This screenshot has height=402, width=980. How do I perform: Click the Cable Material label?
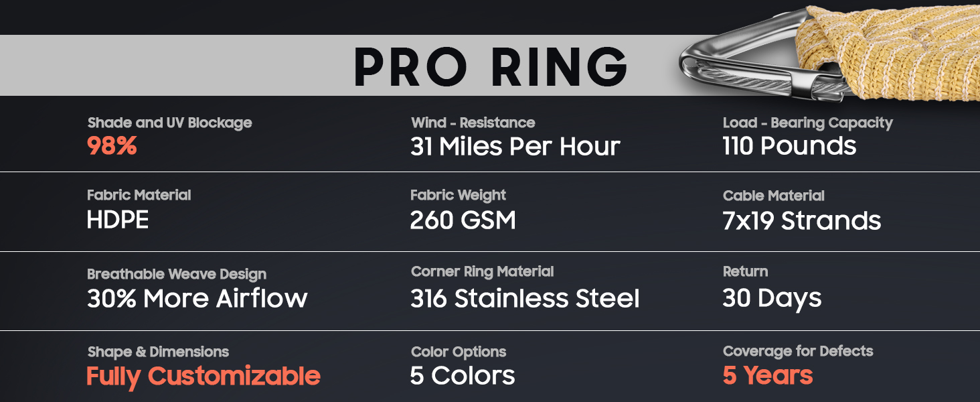(773, 196)
